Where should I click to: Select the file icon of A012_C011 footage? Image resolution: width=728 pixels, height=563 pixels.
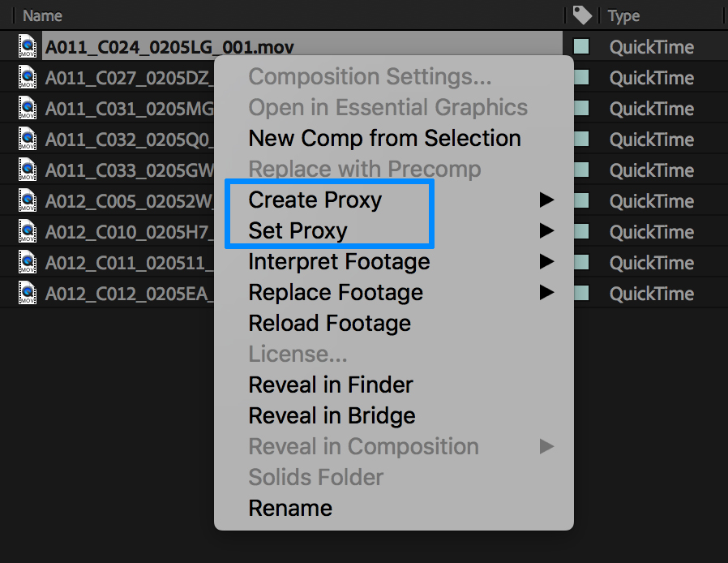[28, 263]
